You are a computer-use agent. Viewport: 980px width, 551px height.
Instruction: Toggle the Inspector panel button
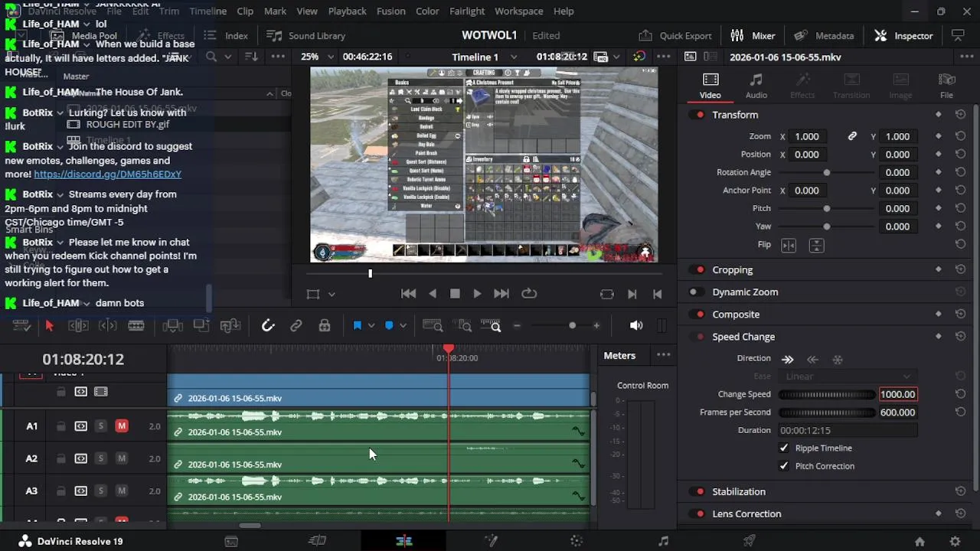tap(903, 36)
